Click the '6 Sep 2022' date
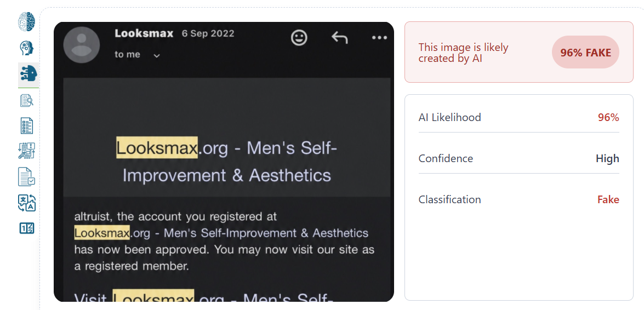Image resolution: width=644 pixels, height=310 pixels. 208,33
